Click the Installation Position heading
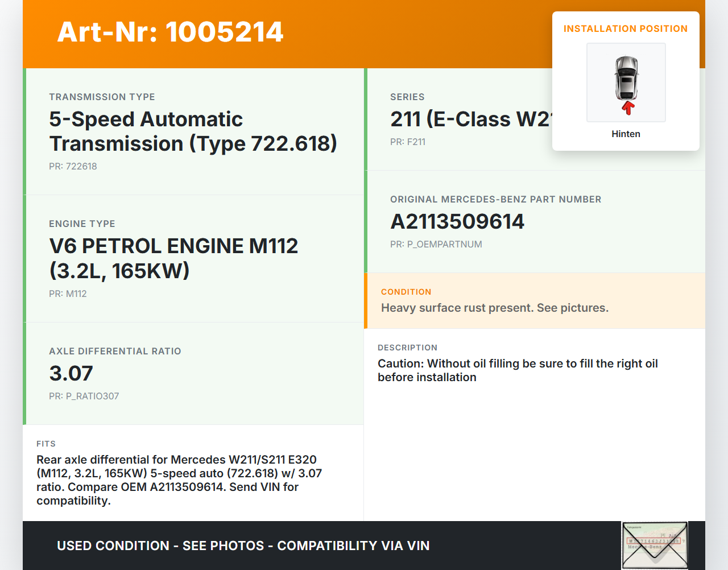This screenshot has width=728, height=570. click(x=625, y=28)
